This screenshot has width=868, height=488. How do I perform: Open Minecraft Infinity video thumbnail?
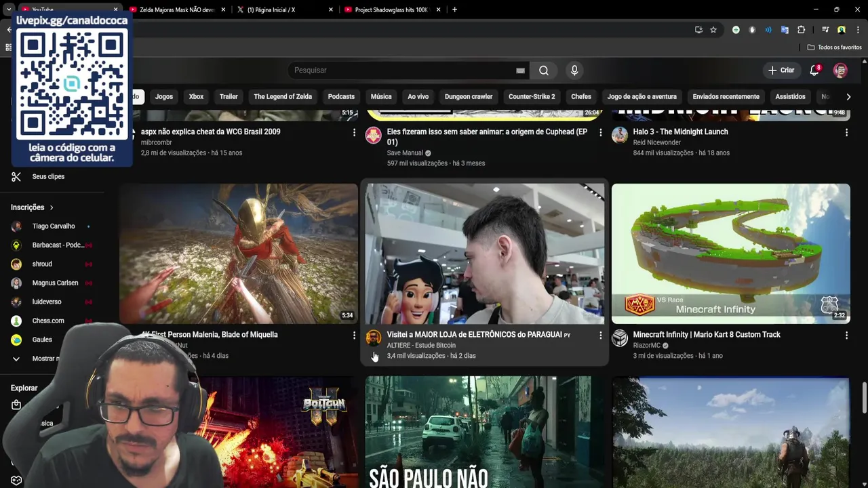tap(730, 253)
